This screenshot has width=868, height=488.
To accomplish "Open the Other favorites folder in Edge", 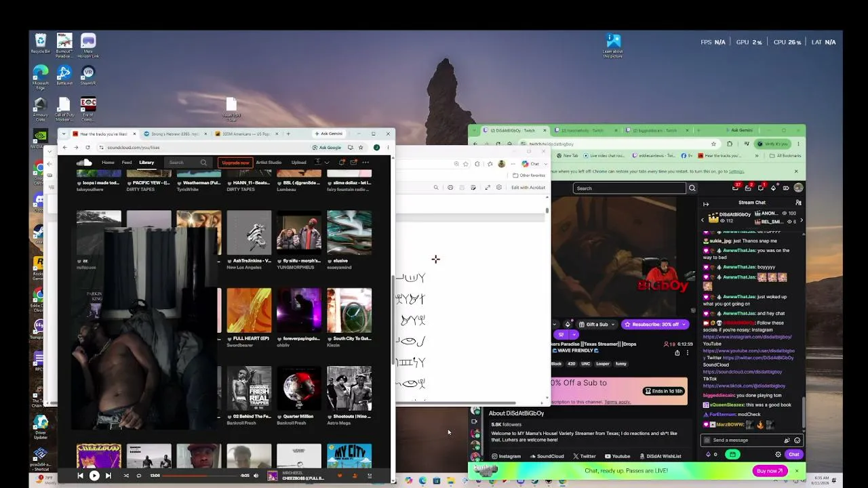I will pos(530,176).
